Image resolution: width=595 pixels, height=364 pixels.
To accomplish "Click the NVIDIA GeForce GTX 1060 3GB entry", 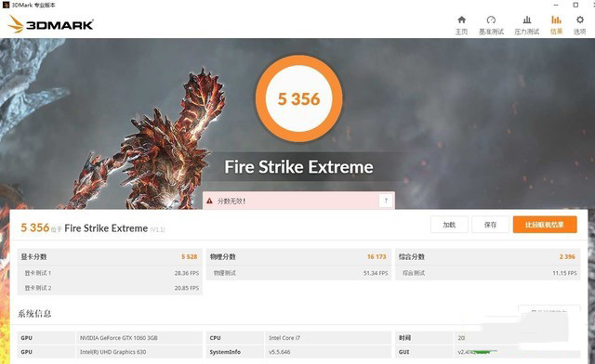I will [118, 338].
